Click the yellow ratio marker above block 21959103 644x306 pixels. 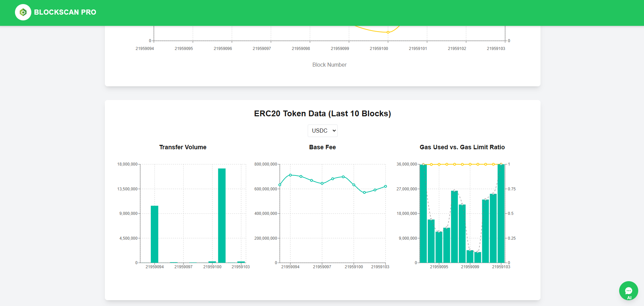coord(501,164)
